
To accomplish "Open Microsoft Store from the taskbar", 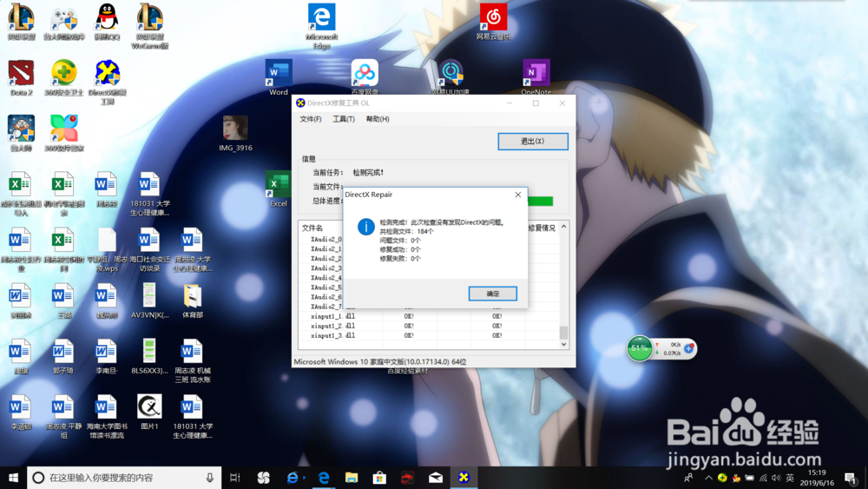I will (x=379, y=478).
